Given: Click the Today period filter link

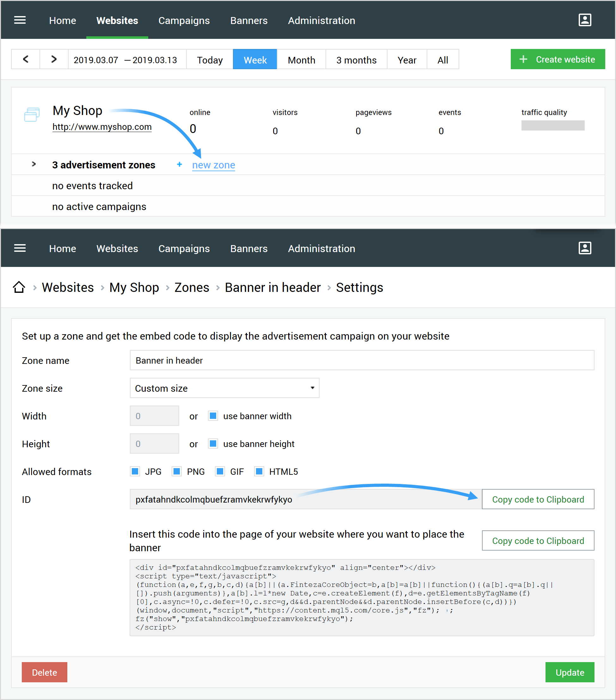Looking at the screenshot, I should click(x=210, y=59).
